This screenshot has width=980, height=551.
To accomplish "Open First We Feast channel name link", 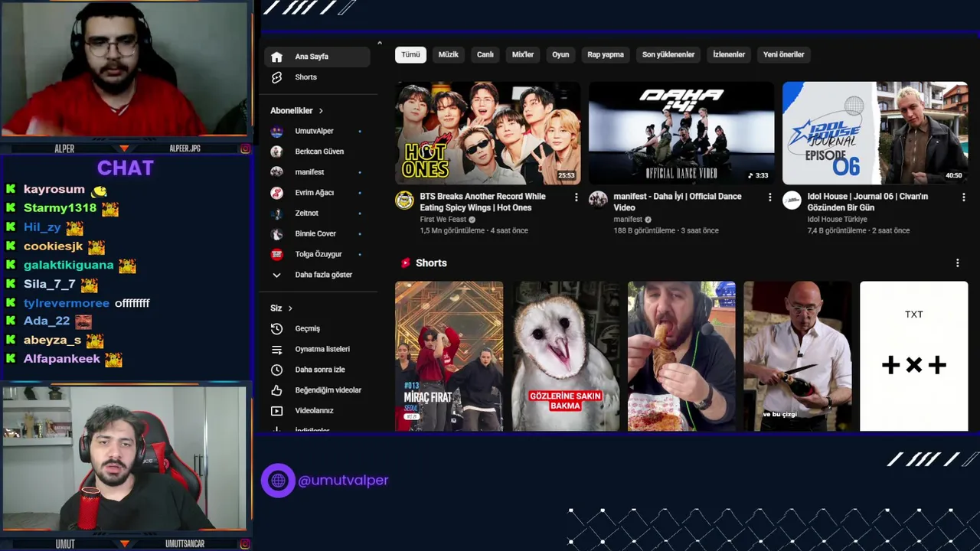I will (x=443, y=220).
